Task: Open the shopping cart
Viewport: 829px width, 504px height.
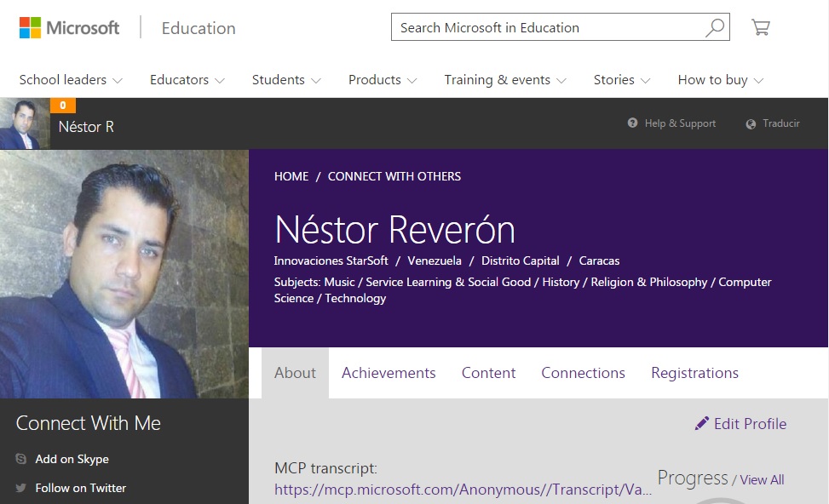Action: (760, 28)
